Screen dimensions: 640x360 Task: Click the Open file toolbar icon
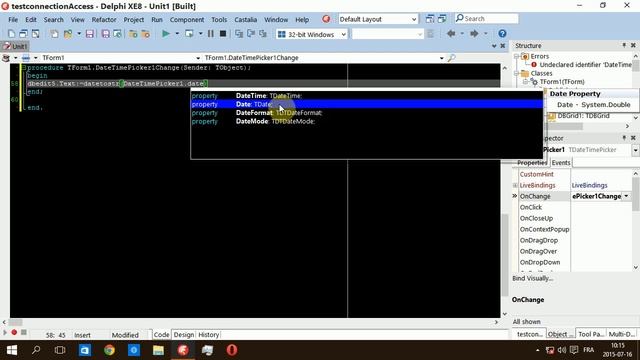pyautogui.click(x=68, y=34)
